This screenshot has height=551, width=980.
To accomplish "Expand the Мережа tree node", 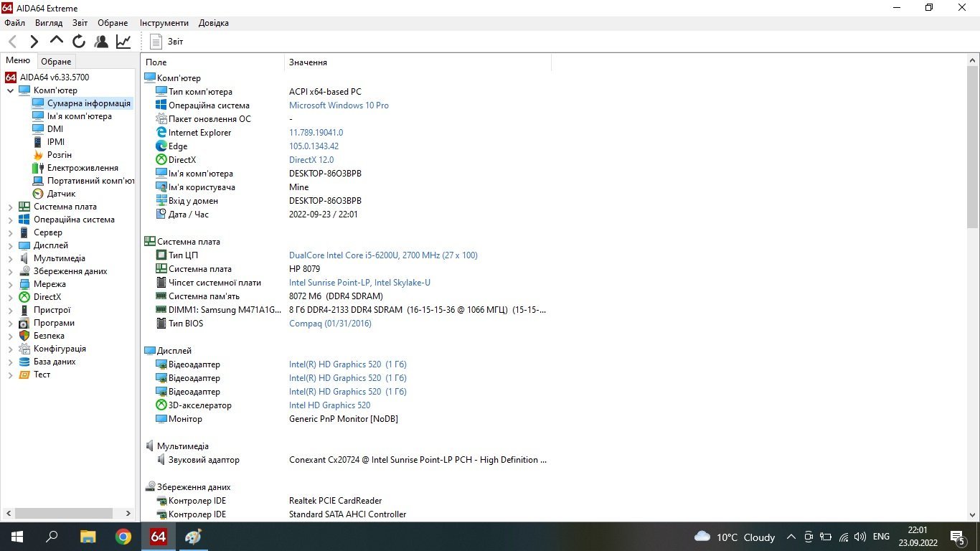I will coord(10,284).
